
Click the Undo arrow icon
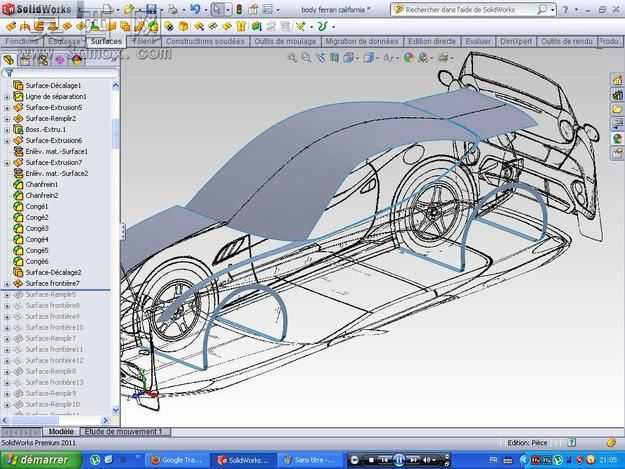point(195,9)
